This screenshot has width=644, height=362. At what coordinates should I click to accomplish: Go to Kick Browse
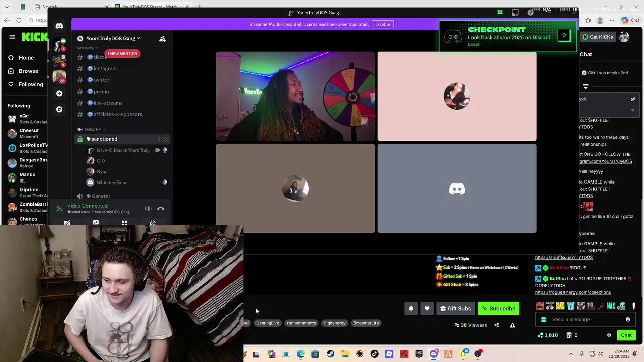tap(23, 71)
